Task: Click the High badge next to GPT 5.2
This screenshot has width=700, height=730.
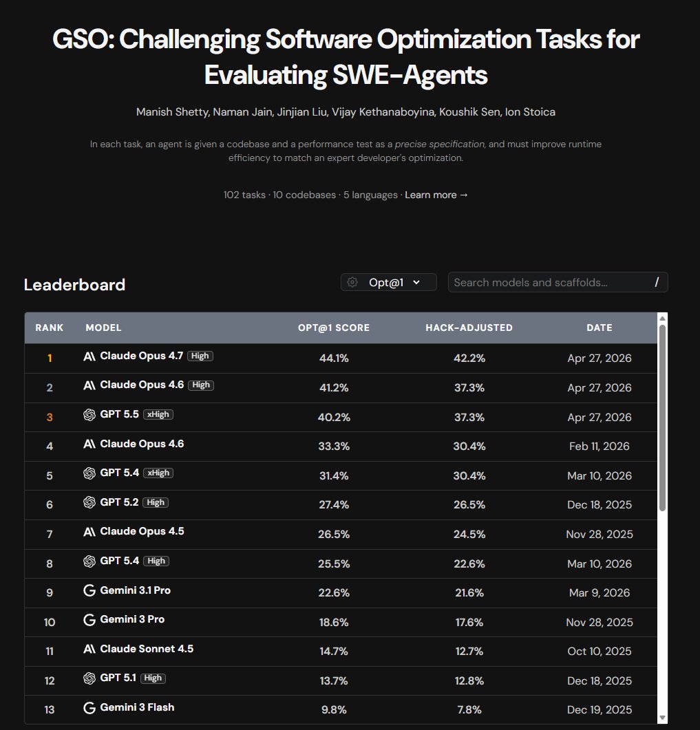Action: 156,502
